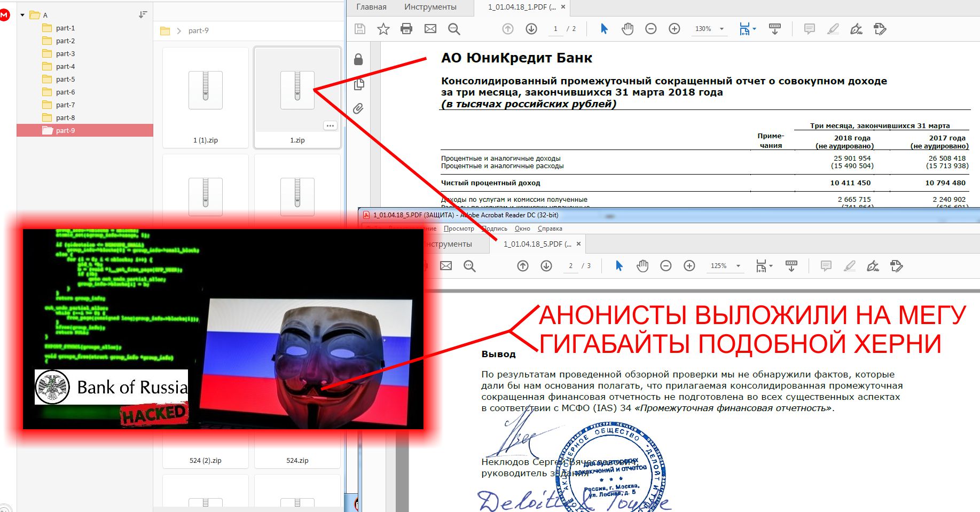Go to next page in 1_01.04.18_1.PDF window
Screen dimensions: 980x512
tap(531, 29)
